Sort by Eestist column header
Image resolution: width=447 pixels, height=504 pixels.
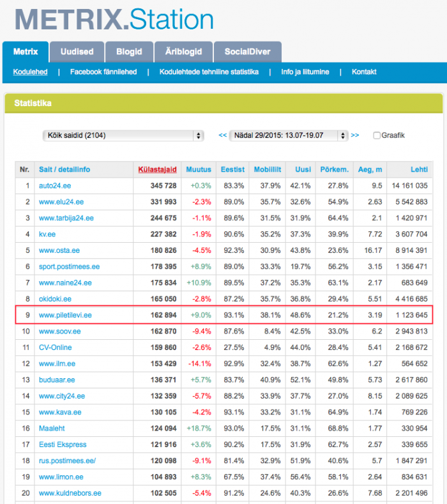[x=232, y=169]
